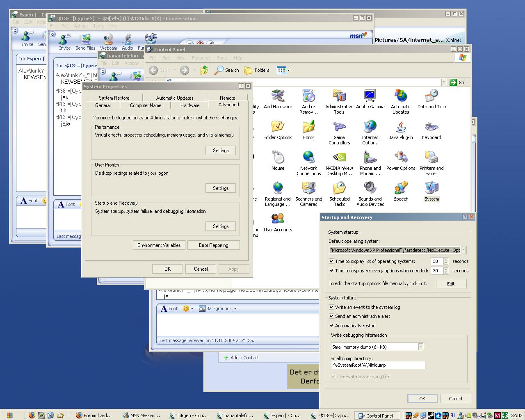This screenshot has height=420, width=525.
Task: Click Edit to modify startup options file
Action: coord(450,284)
